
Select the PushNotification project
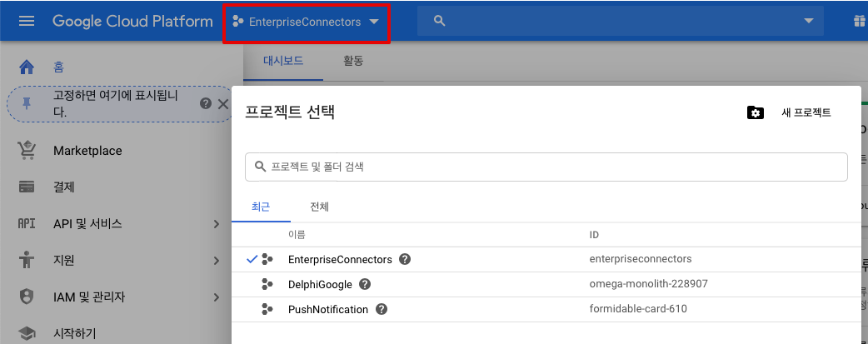point(328,310)
